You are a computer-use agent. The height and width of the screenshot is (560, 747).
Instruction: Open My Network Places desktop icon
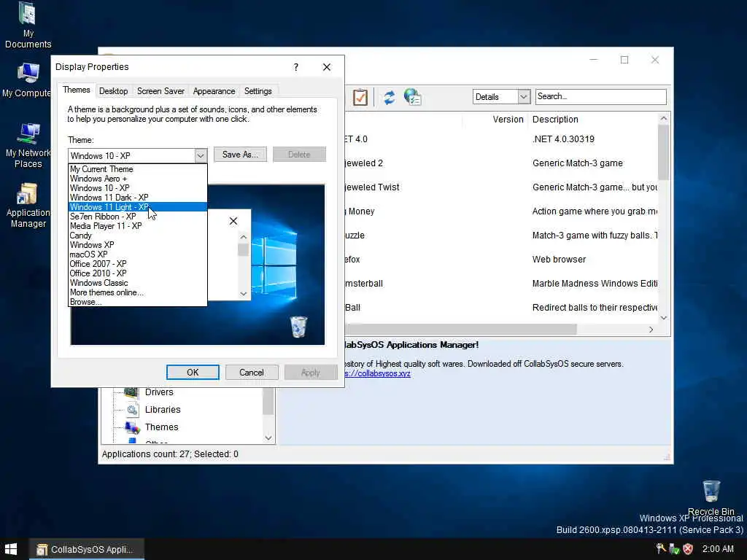28,145
